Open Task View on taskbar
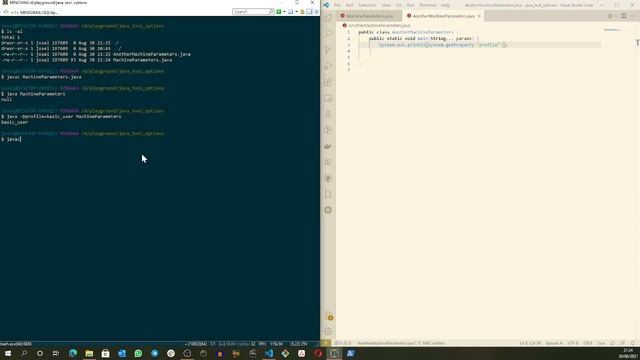 pyautogui.click(x=56, y=353)
